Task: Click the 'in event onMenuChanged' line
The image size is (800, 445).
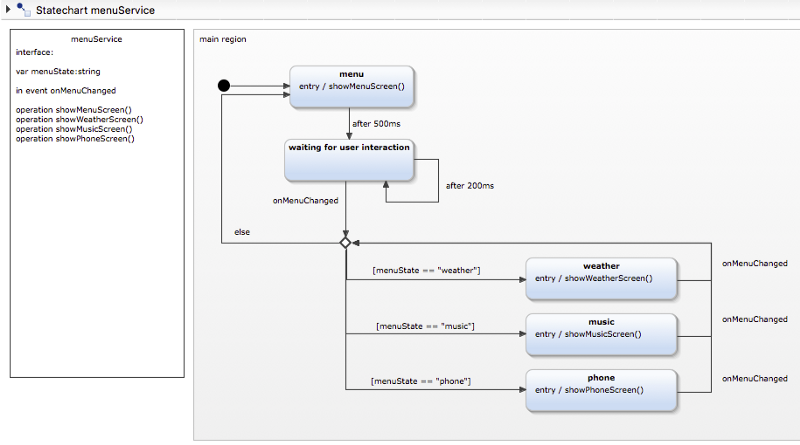Action: tap(66, 91)
